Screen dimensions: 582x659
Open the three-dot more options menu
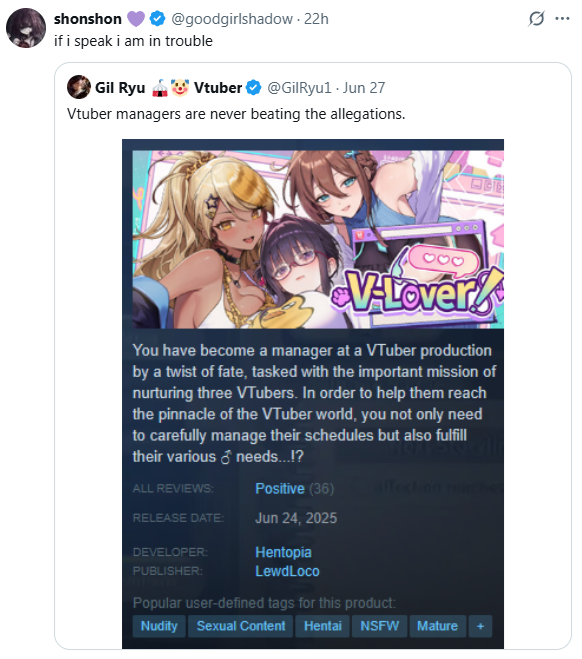point(562,18)
